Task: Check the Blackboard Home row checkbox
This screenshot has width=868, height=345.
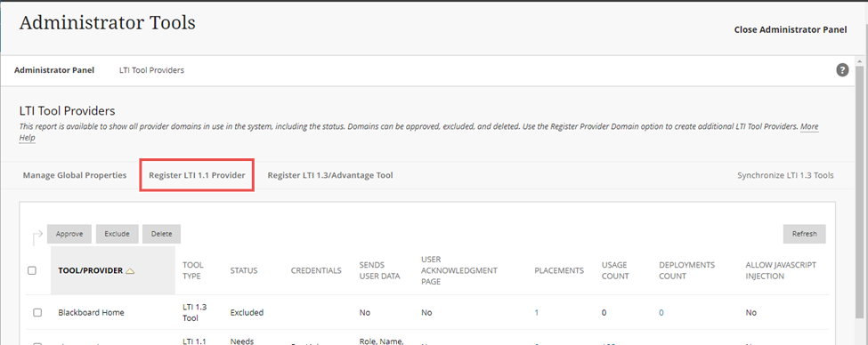Action: tap(37, 312)
